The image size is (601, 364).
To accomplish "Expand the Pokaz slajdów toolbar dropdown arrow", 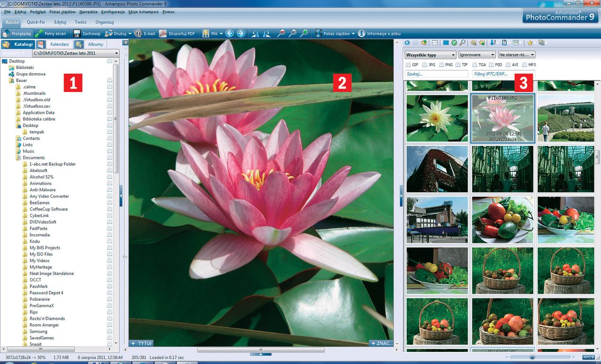I will point(354,34).
